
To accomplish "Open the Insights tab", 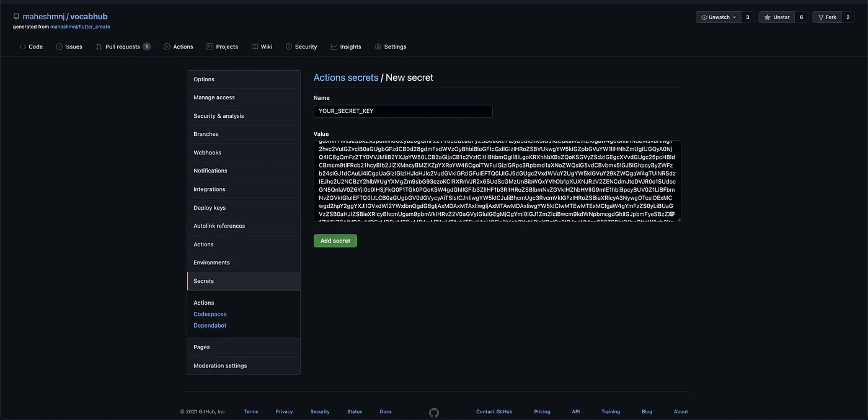I will pyautogui.click(x=346, y=47).
